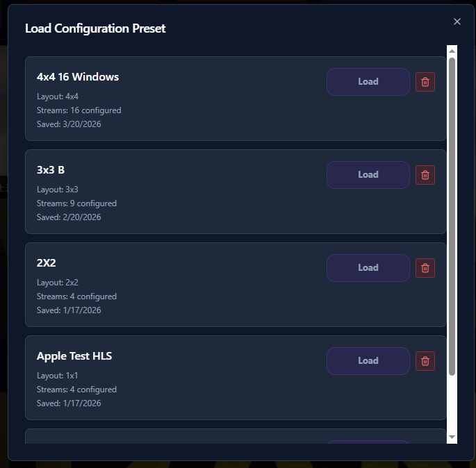
Task: Select the 4x4 16 Windows preset title
Action: point(78,77)
